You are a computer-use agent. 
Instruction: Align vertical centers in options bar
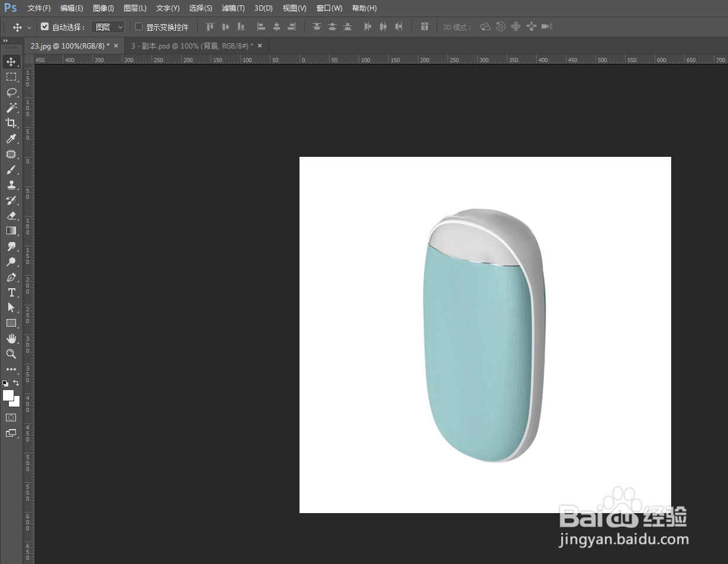[x=225, y=27]
